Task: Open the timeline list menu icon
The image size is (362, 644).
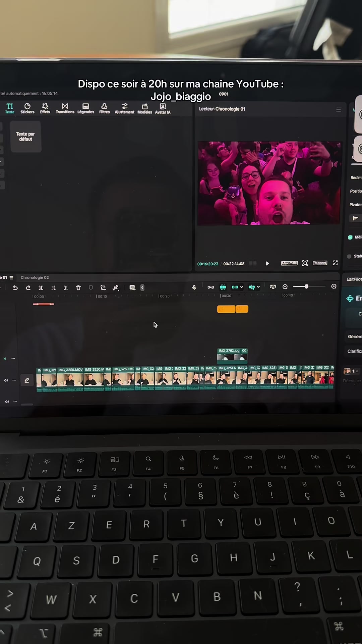Action: (11, 278)
